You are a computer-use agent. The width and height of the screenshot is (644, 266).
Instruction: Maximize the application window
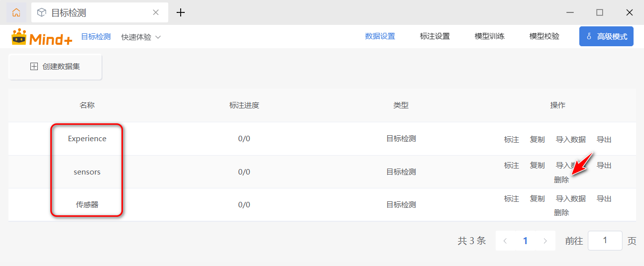tap(600, 12)
